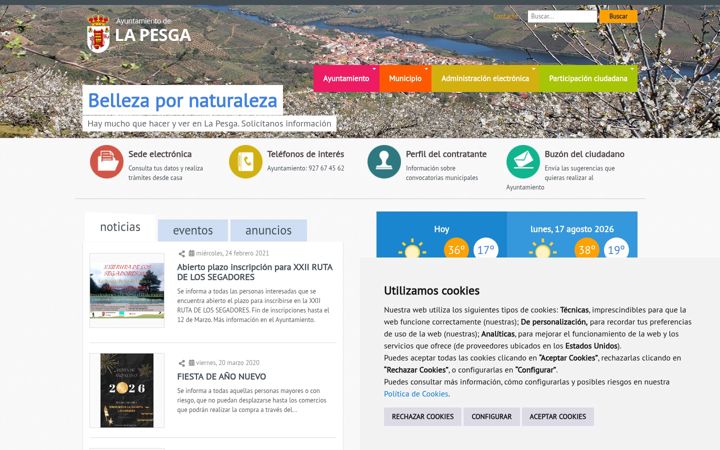Expand the Administración electrónica menu

pyautogui.click(x=485, y=79)
